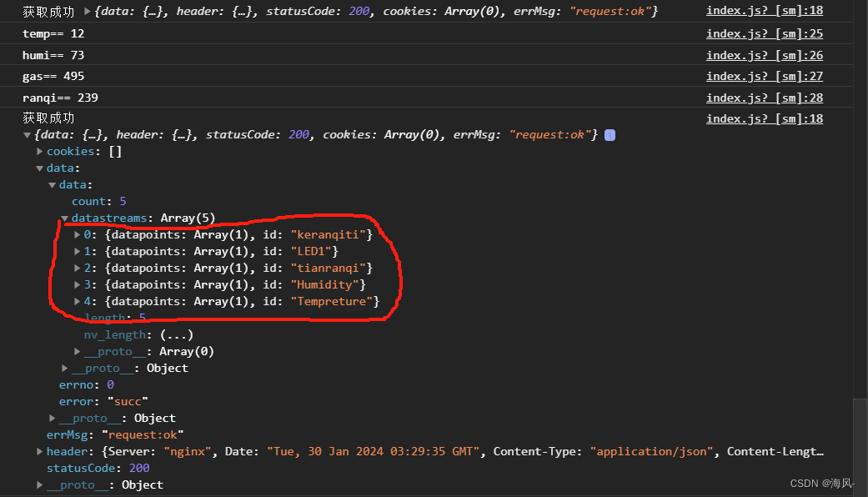Expand the __proto__: Array(0) entry
Screen dimensions: 868x497
coord(78,352)
